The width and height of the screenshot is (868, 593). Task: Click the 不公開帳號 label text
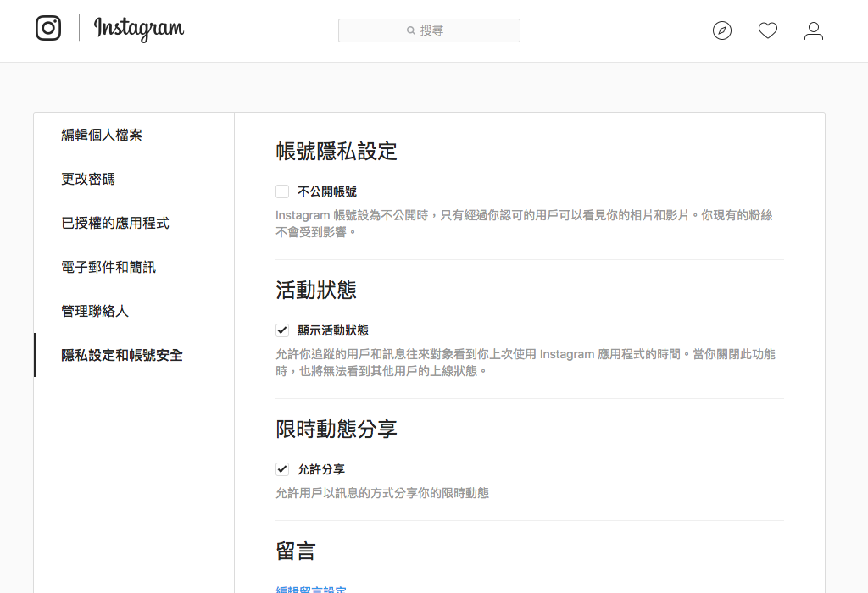(x=327, y=191)
